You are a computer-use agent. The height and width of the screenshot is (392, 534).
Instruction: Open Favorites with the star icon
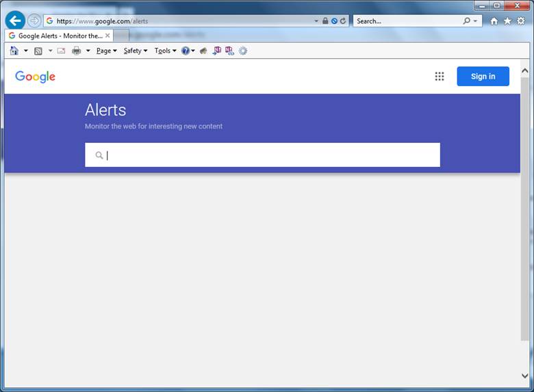[x=507, y=21]
